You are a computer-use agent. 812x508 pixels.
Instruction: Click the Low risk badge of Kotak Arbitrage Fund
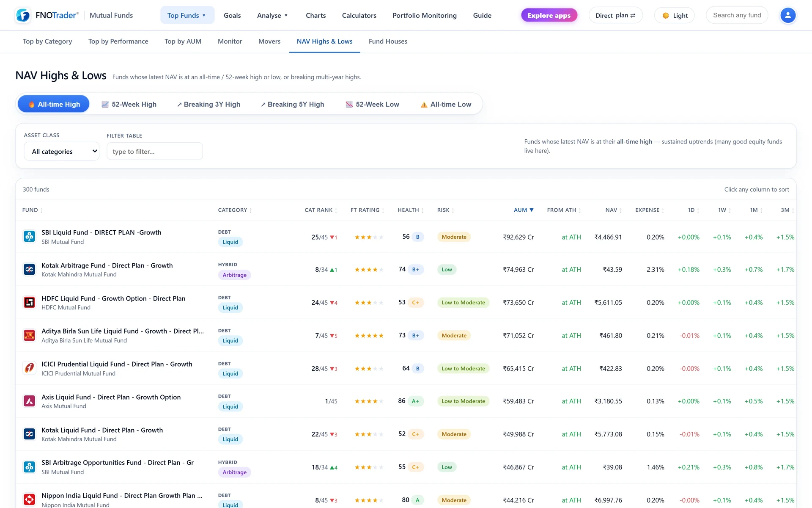point(447,270)
